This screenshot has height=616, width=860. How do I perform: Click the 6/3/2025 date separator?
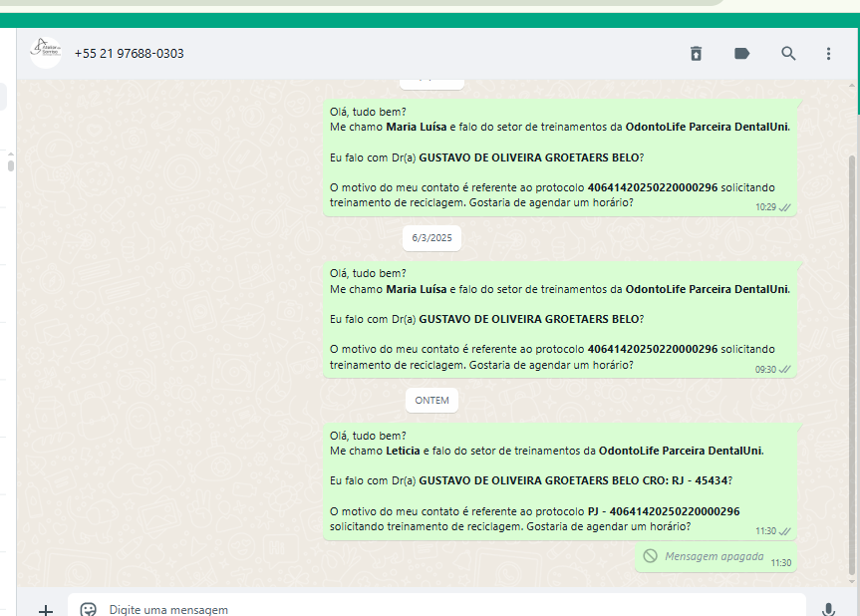431,238
